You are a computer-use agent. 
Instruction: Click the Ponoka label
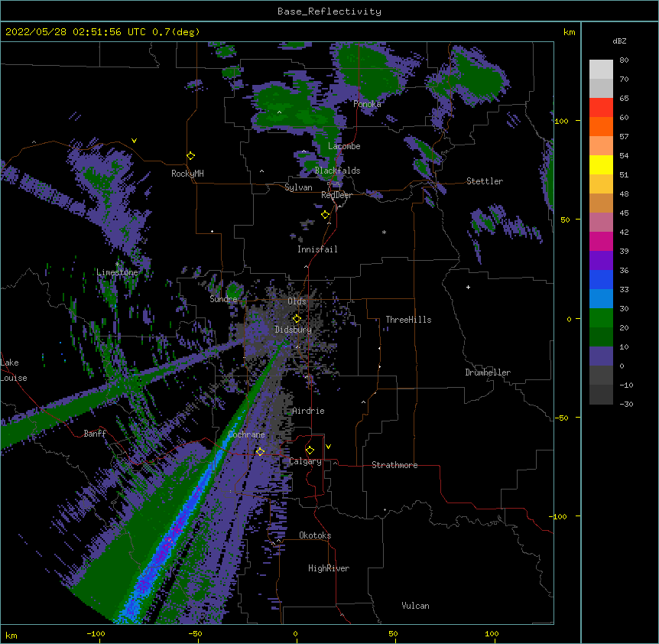(367, 104)
